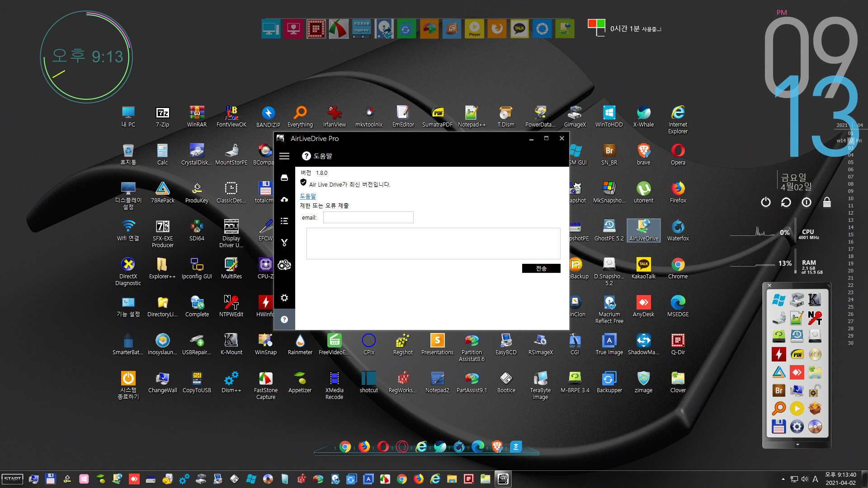This screenshot has height=488, width=868.
Task: Open AirLiveDrive hamburger menu
Action: (284, 156)
